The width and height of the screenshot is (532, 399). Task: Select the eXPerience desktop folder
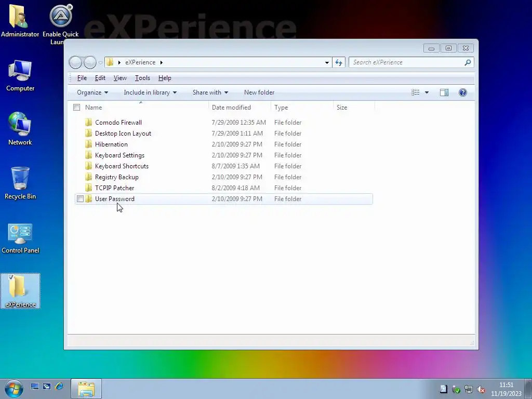20,291
